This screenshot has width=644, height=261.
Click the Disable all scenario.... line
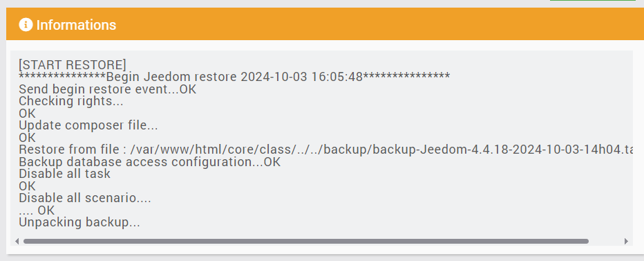click(84, 198)
